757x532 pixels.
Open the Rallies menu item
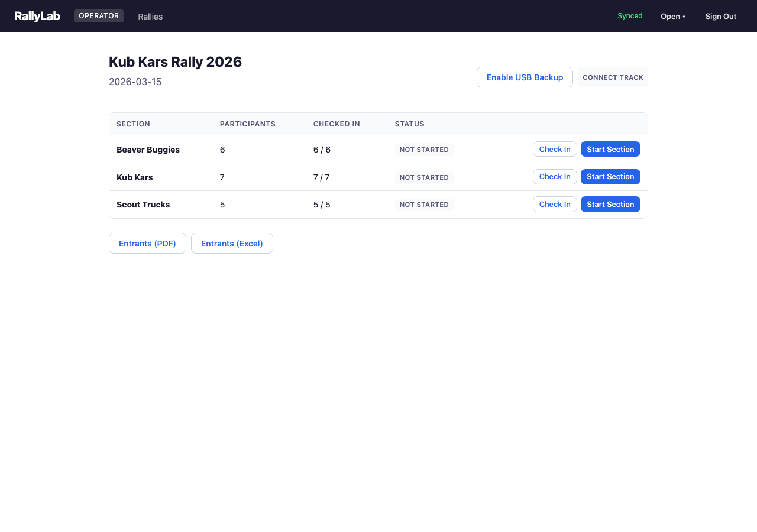pos(150,17)
